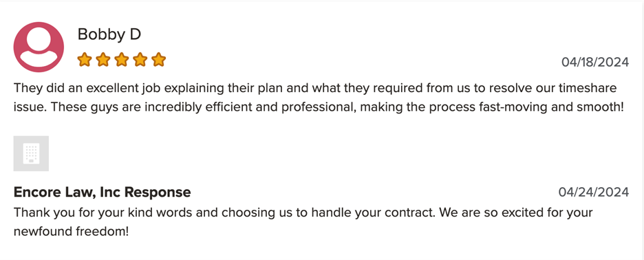This screenshot has width=644, height=260.
Task: Click the Encore Law, Inc Response heading
Action: click(x=103, y=192)
